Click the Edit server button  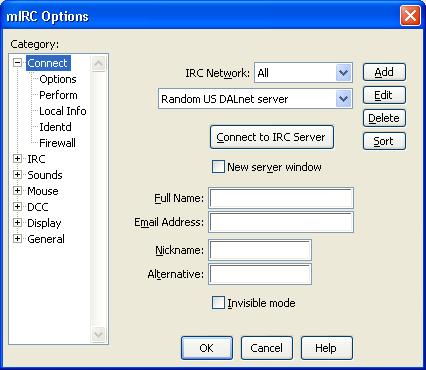[384, 95]
